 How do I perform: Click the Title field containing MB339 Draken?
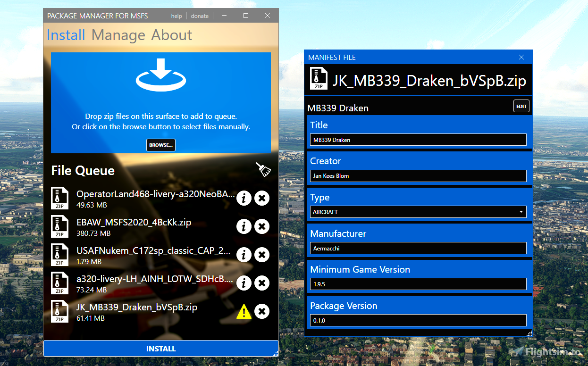click(x=418, y=140)
